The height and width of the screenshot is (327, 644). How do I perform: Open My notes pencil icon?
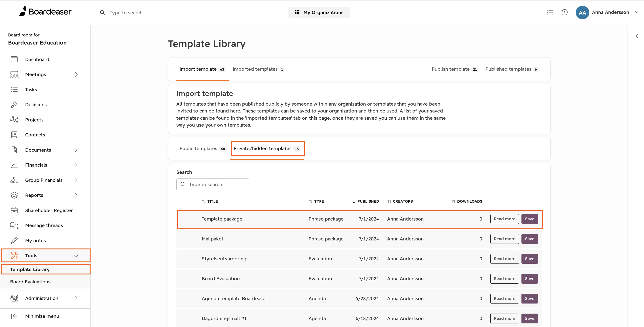(x=14, y=240)
